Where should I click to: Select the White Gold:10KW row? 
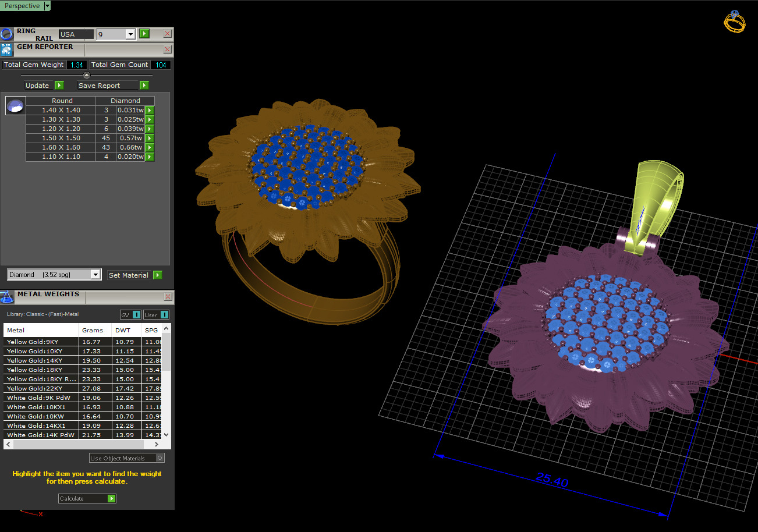(x=83, y=416)
